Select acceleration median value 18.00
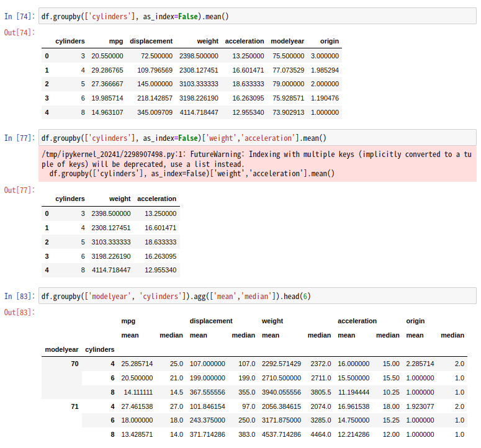Image resolution: width=481 pixels, height=448 pixels. (391, 406)
